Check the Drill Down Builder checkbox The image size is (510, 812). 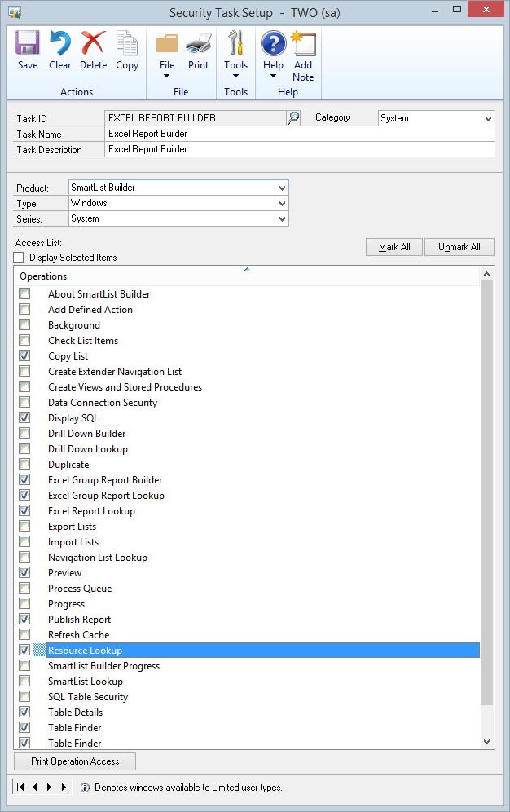pos(24,433)
